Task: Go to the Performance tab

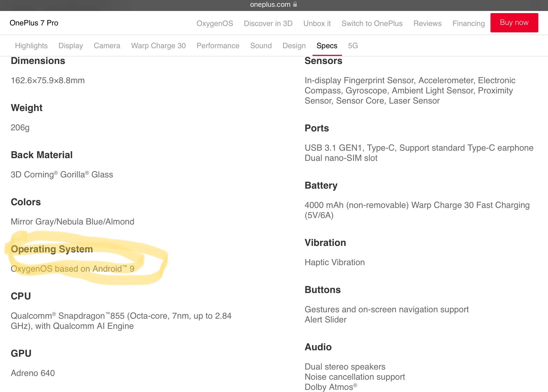Action: click(x=218, y=46)
